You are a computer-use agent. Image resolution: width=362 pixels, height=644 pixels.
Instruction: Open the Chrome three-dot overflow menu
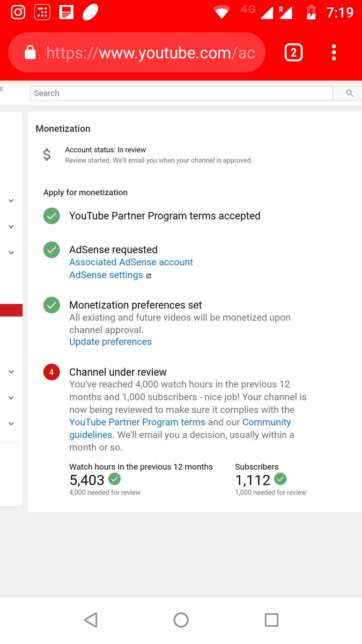[334, 53]
